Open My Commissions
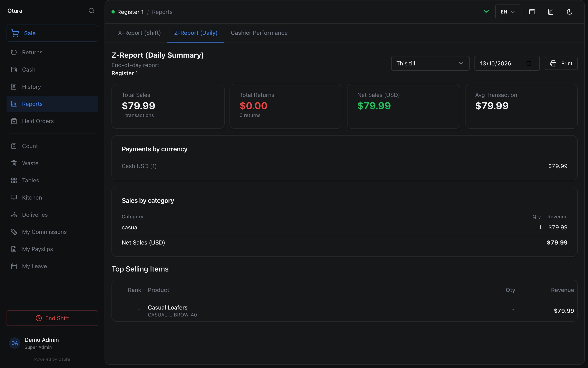588x368 pixels. click(x=52, y=232)
